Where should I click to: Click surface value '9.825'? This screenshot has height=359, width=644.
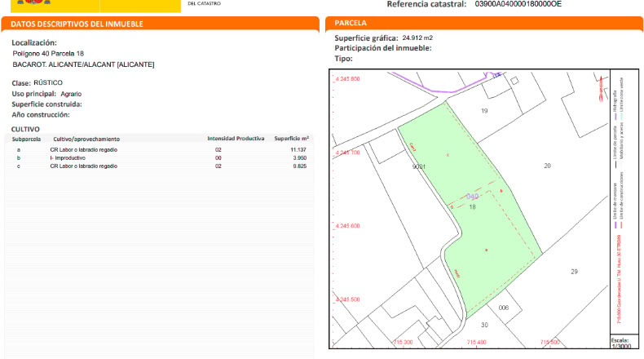[300, 166]
